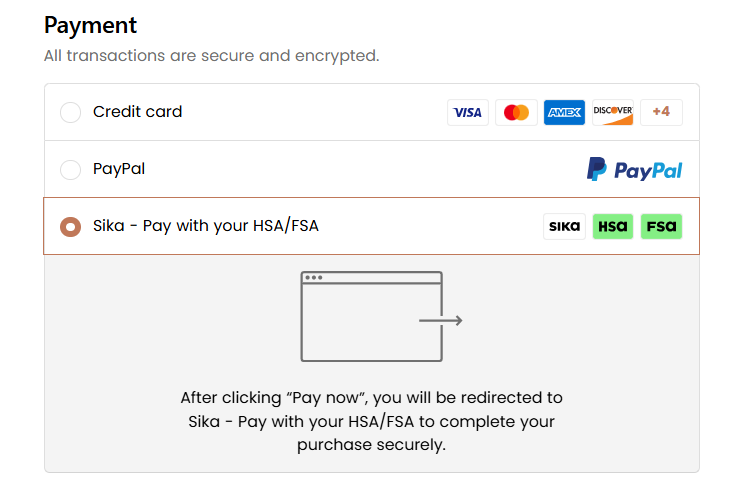Click the secure and encrypted transactions subtitle

click(212, 56)
